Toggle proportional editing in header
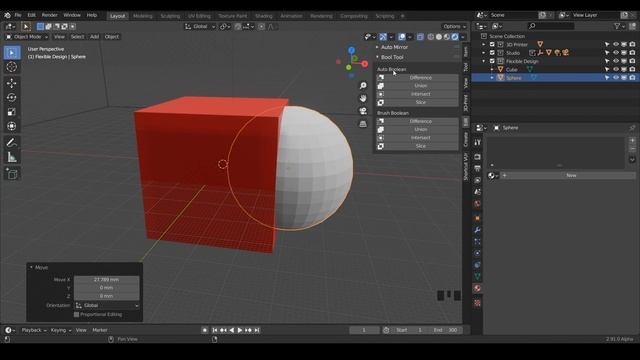 point(262,27)
